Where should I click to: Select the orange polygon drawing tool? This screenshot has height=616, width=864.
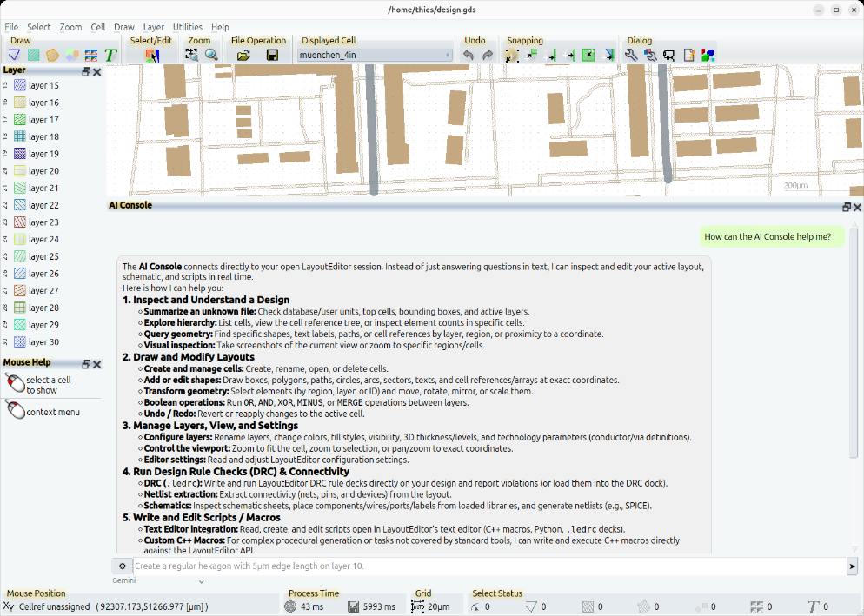point(52,55)
